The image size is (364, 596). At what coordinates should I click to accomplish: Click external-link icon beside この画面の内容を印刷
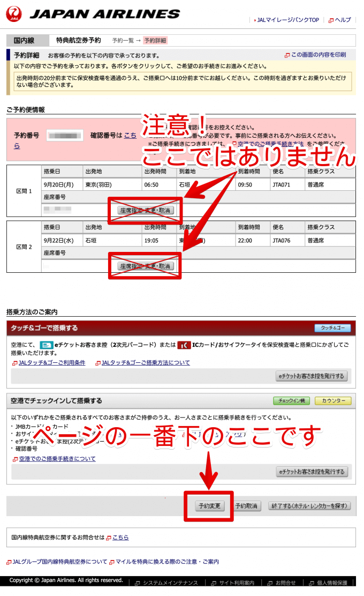[287, 55]
